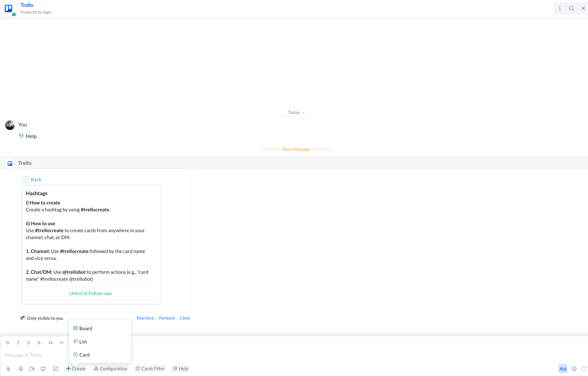Screen dimensions: 588x376
Task: Toggle the Aa formatting toolbar
Action: coord(563,369)
